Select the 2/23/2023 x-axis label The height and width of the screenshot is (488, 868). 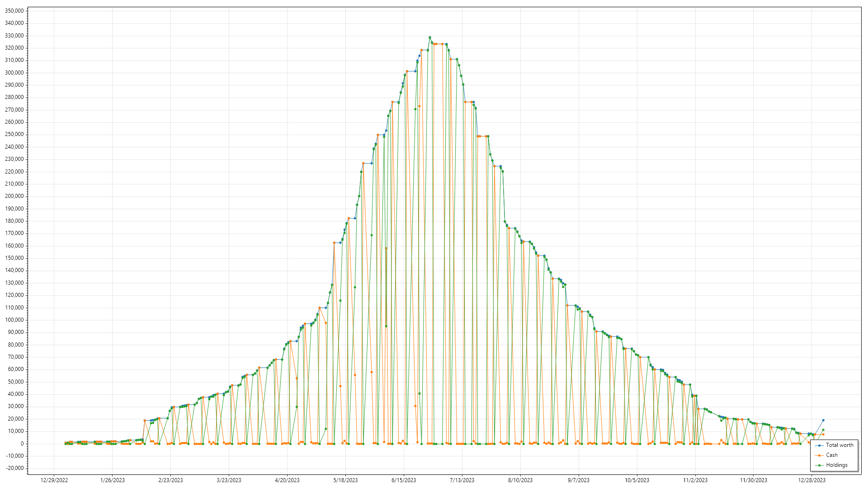[171, 480]
